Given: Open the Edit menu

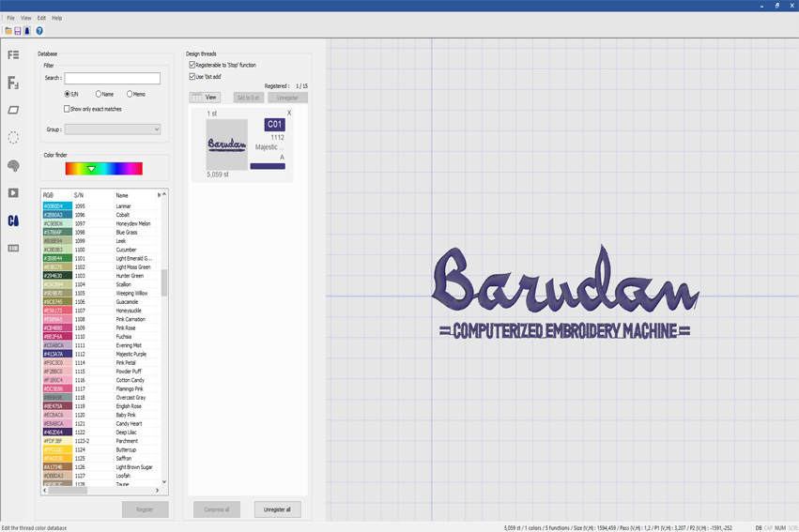Looking at the screenshot, I should click(x=41, y=18).
